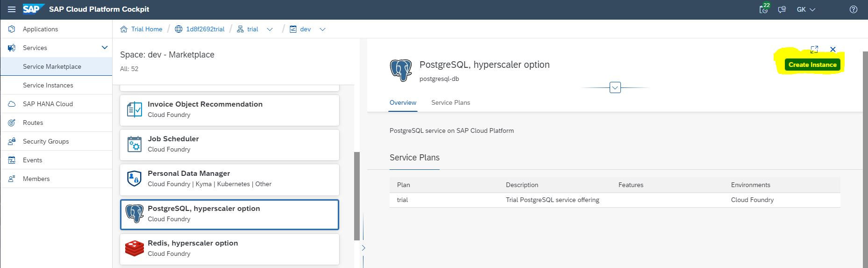Image resolution: width=868 pixels, height=268 pixels.
Task: Expand the trial subaccount dropdown
Action: tap(270, 29)
